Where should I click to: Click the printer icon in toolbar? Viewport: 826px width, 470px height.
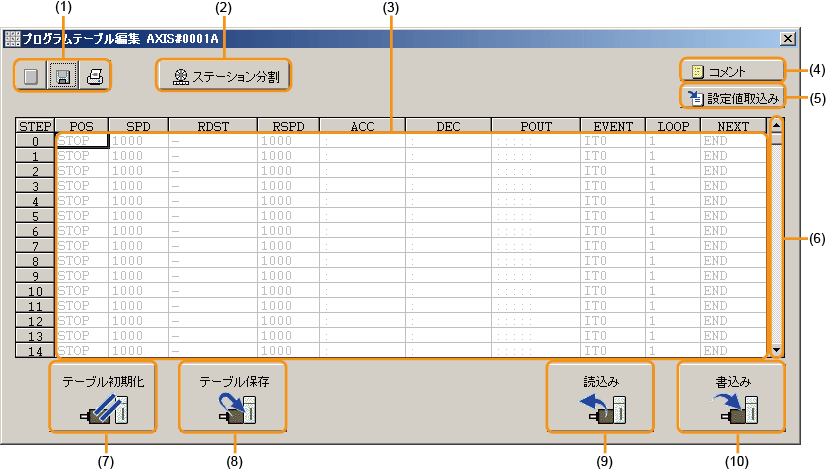click(x=95, y=76)
